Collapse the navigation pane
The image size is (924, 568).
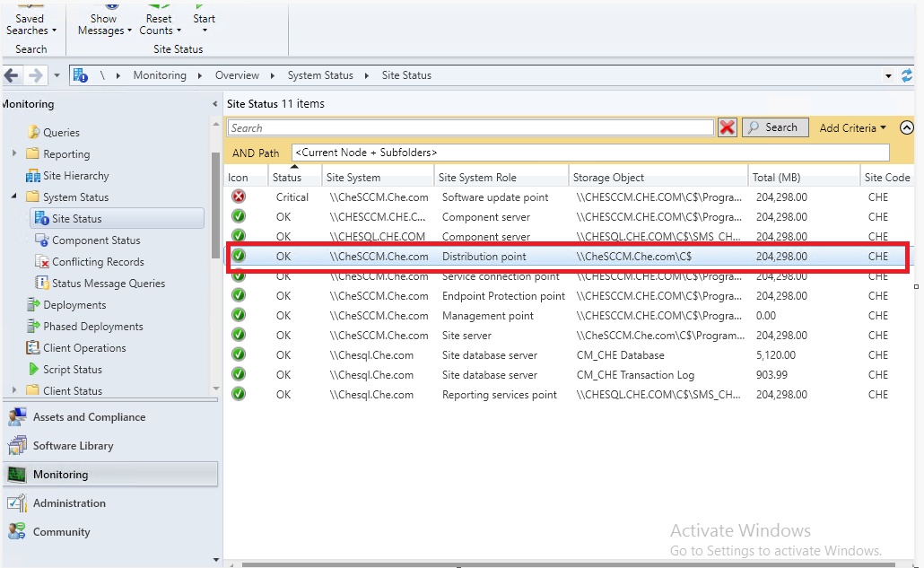coord(214,104)
